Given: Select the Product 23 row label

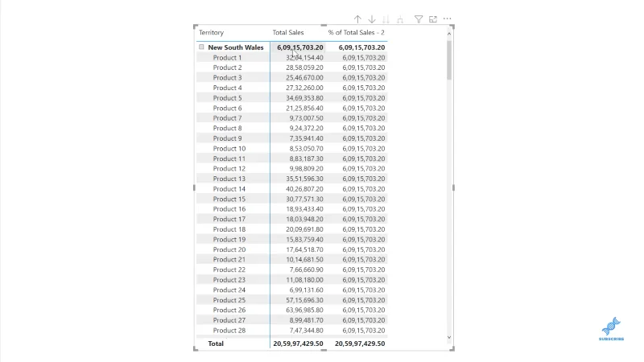Looking at the screenshot, I should point(229,279).
